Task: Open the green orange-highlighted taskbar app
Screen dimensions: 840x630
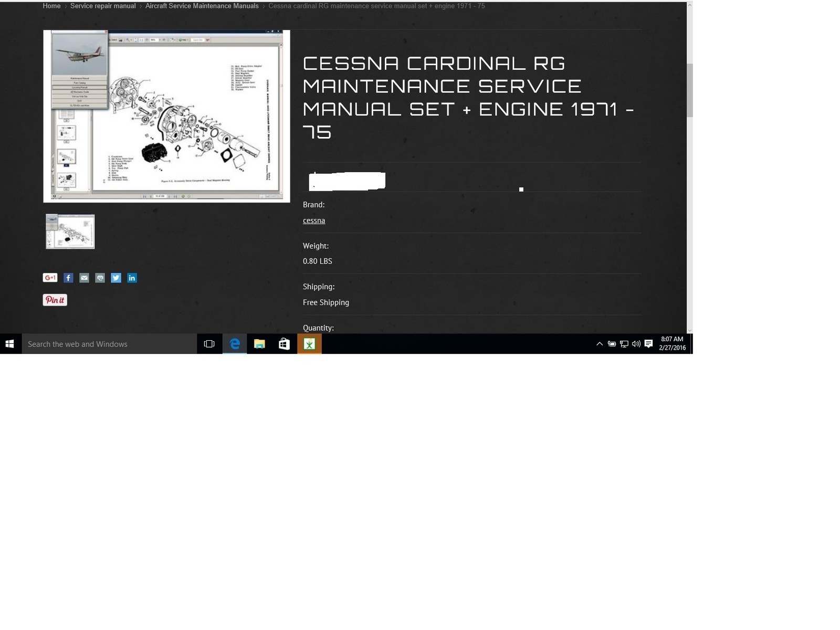Action: pyautogui.click(x=309, y=344)
